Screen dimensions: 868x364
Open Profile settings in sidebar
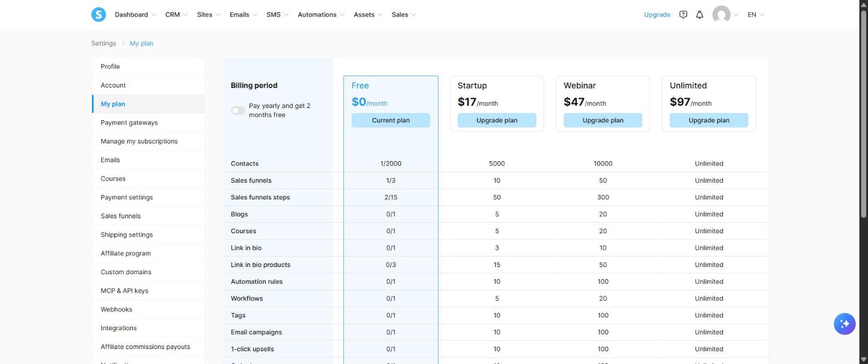pyautogui.click(x=148, y=66)
